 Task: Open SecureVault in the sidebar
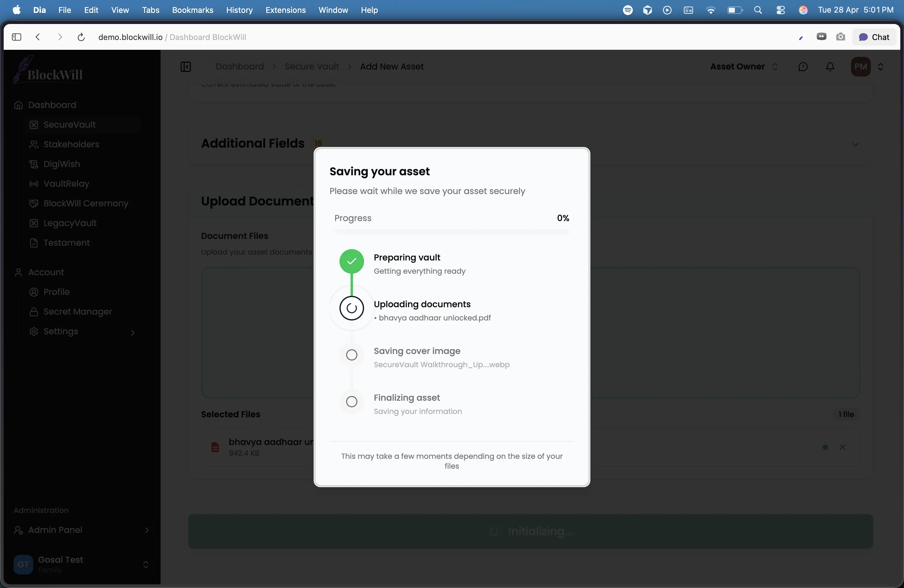pyautogui.click(x=69, y=125)
